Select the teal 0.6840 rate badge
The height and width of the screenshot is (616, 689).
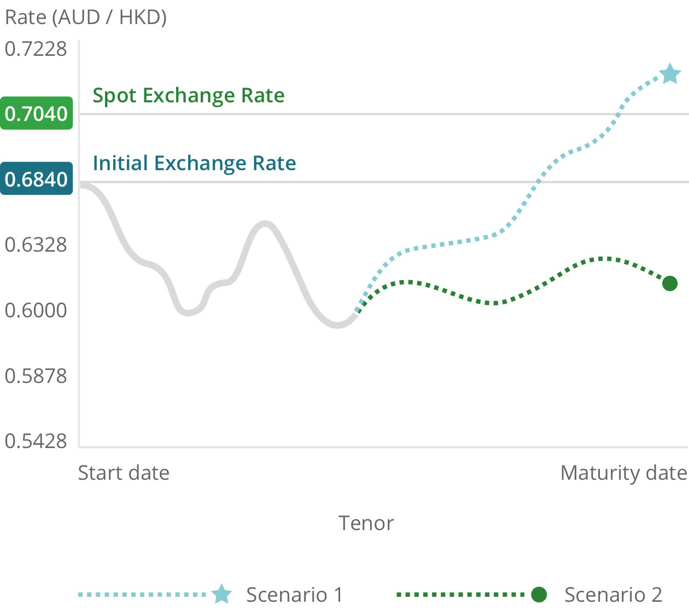[x=37, y=179]
